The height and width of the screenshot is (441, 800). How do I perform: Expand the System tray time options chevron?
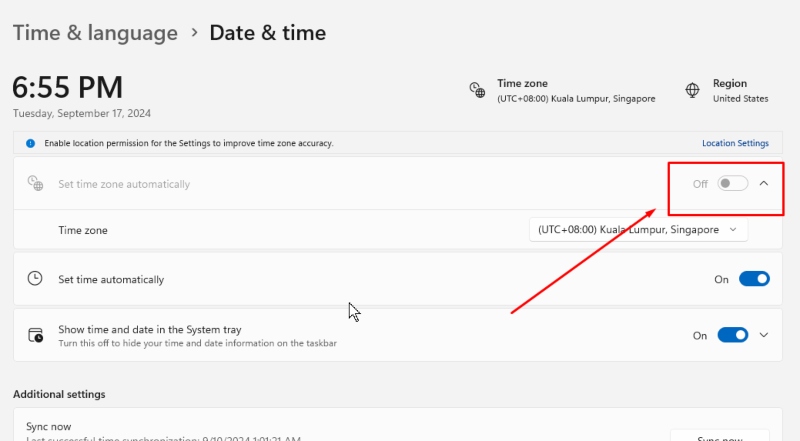(764, 335)
